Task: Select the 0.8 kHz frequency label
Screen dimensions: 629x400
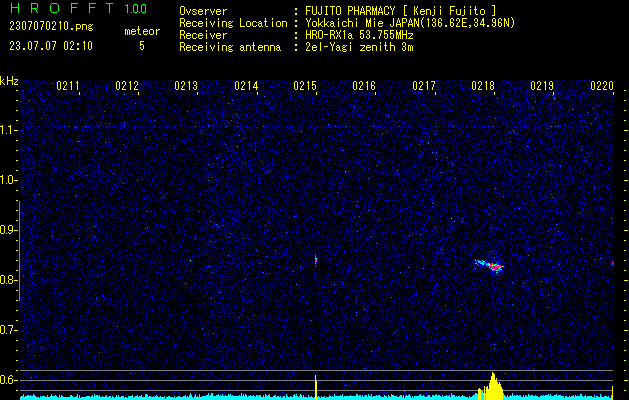Action: 9,280
